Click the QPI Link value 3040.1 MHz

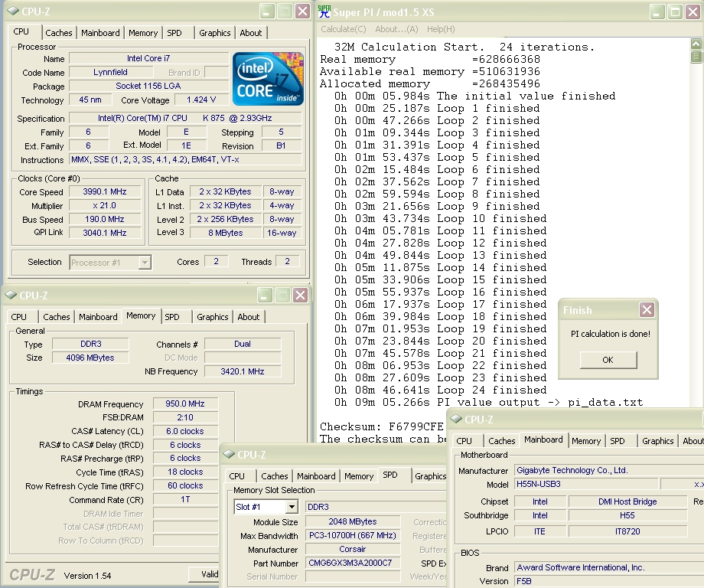(x=105, y=233)
